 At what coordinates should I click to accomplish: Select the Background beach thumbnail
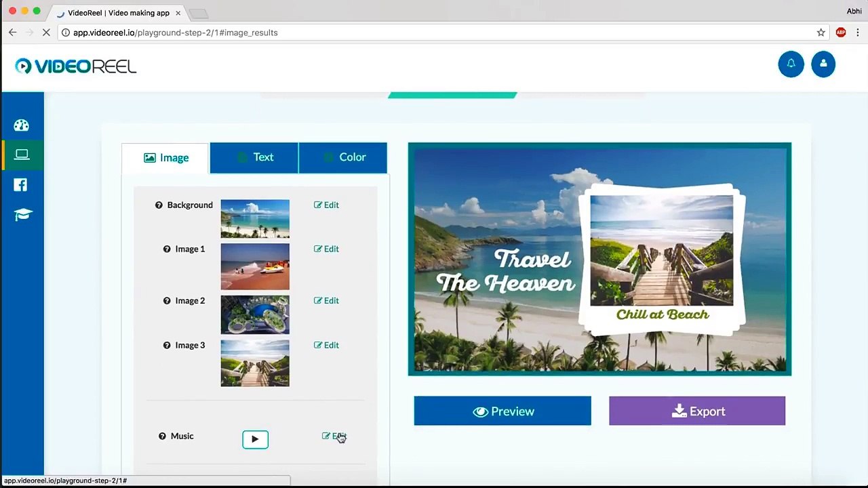coord(255,219)
